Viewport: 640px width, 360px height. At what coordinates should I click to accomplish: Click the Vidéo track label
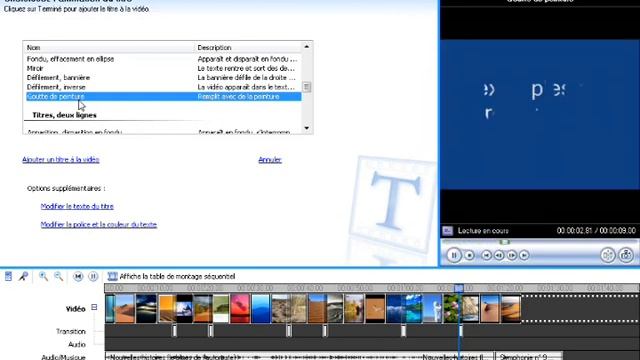pyautogui.click(x=76, y=309)
